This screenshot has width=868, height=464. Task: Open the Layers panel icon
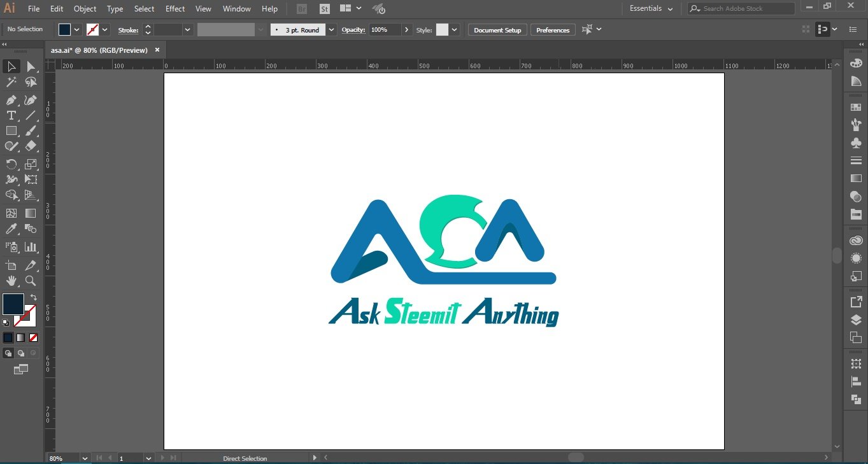[x=856, y=320]
